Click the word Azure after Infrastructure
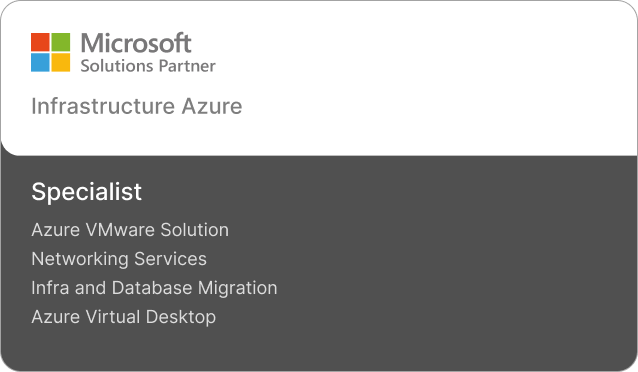Screen dimensions: 638x372 (212, 106)
